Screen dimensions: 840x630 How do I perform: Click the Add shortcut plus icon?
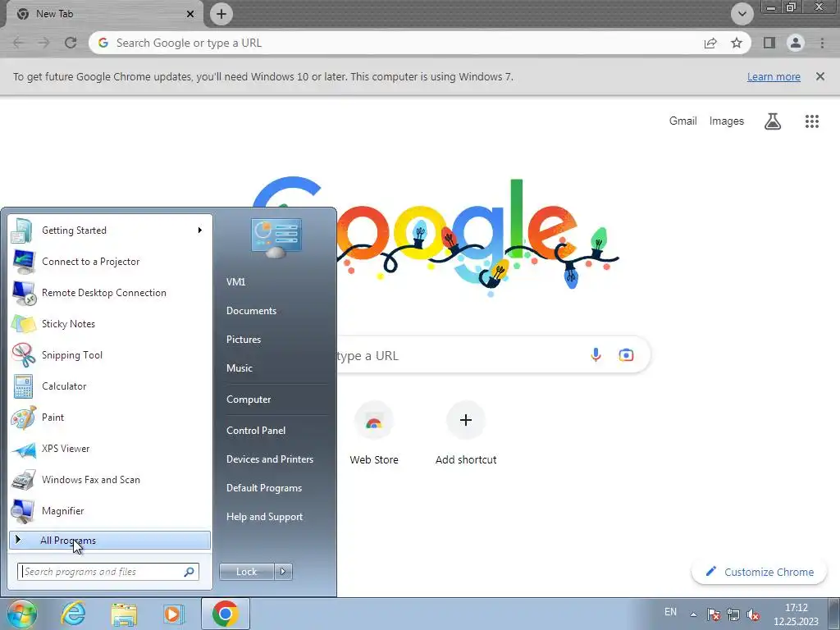(466, 420)
